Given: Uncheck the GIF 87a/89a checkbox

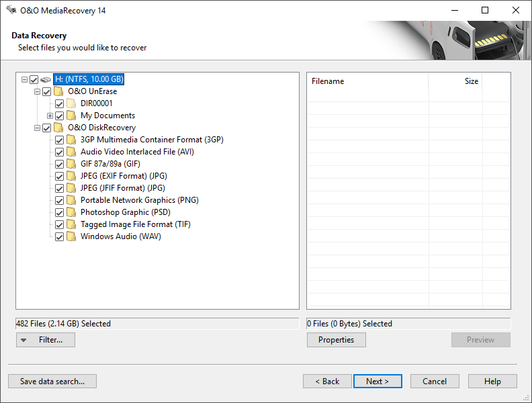Looking at the screenshot, I should point(59,165).
